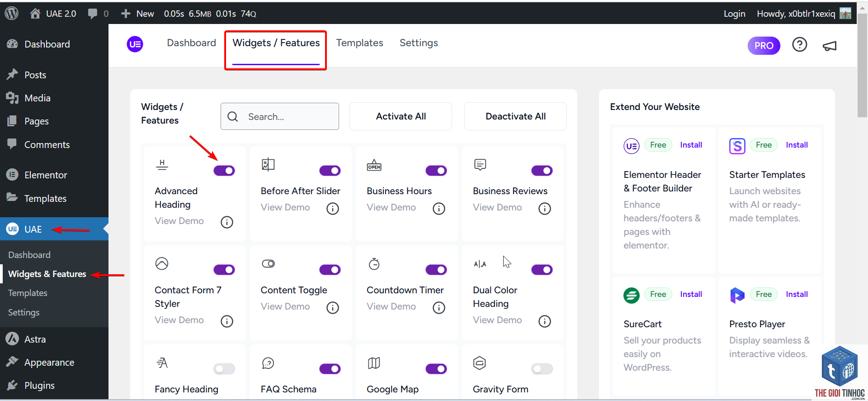868x401 pixels.
Task: Click the user avatar in admin bar
Action: pos(845,14)
